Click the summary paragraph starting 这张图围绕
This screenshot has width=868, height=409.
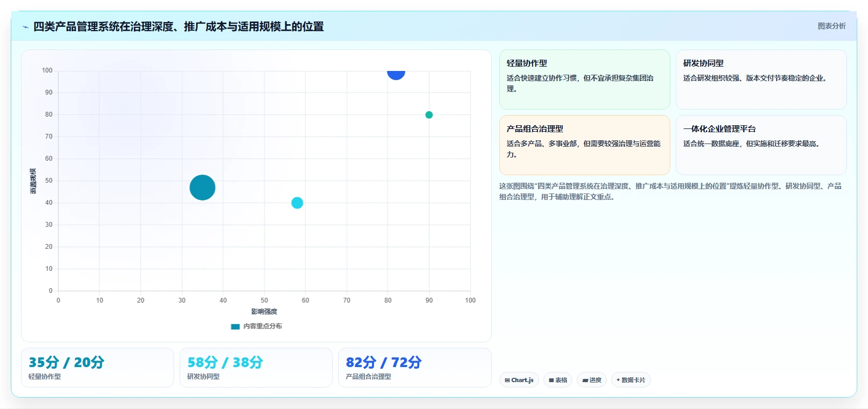(670, 191)
